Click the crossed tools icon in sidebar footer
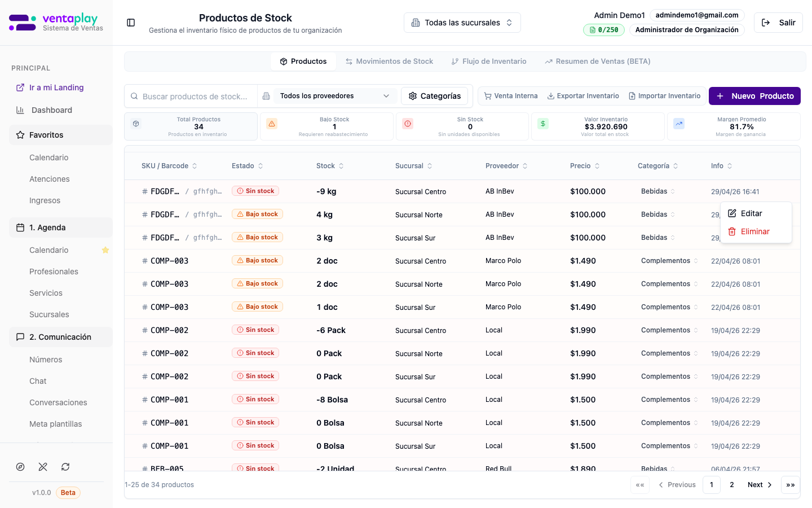The image size is (812, 508). click(x=43, y=467)
